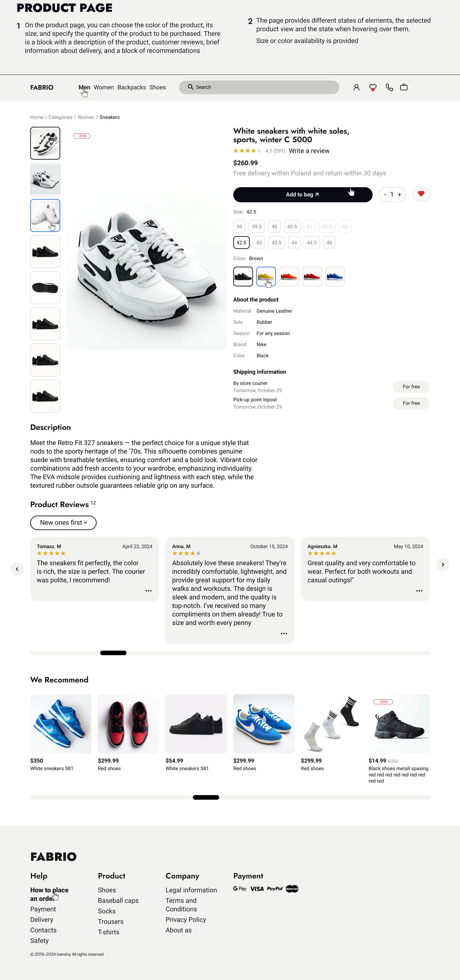Expand options on Agnieszka's review
460x980 pixels.
coord(419,591)
